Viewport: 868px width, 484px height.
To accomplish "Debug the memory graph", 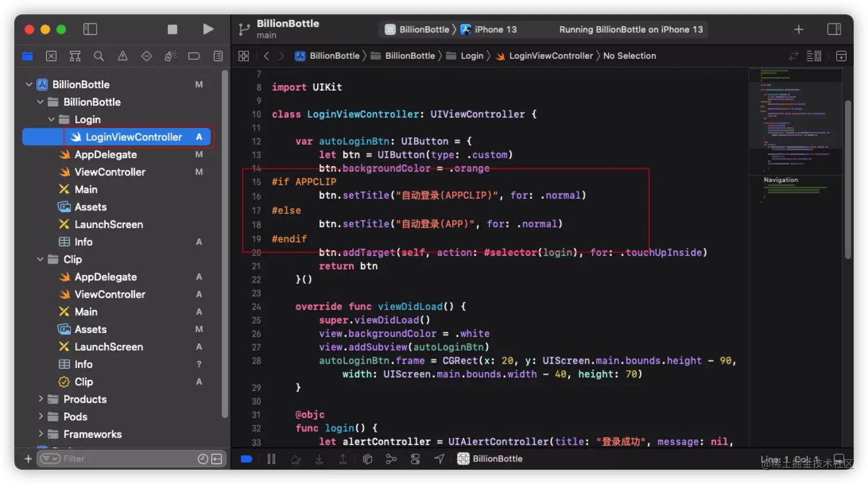I will (x=391, y=459).
